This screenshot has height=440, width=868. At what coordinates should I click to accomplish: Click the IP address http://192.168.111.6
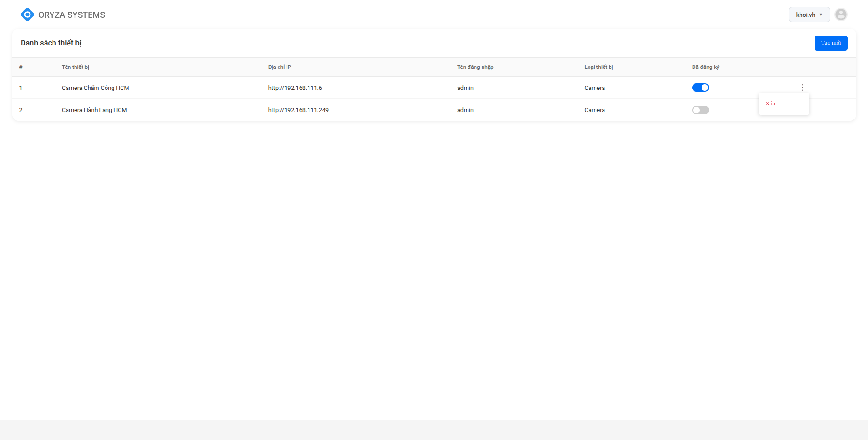coord(295,88)
